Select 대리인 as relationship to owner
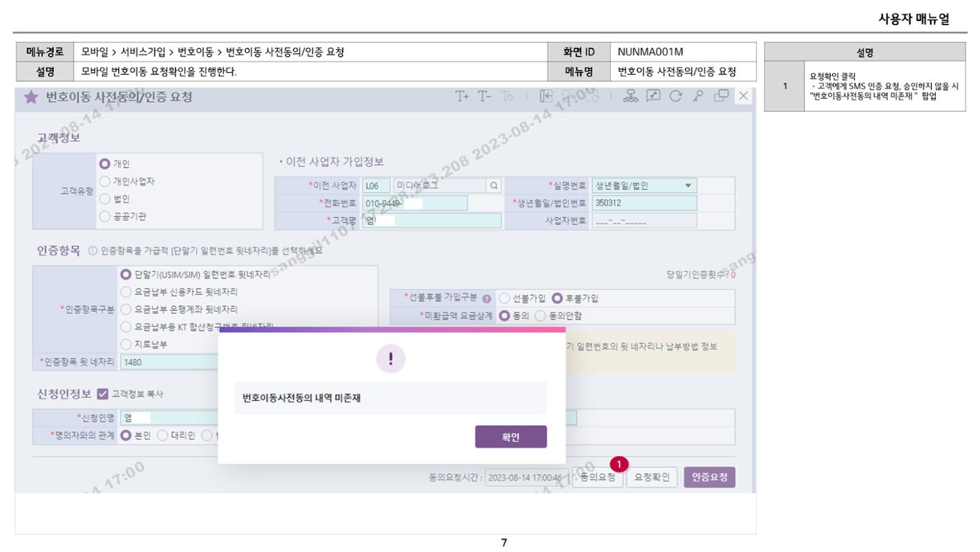The width and height of the screenshot is (980, 552). click(x=162, y=435)
